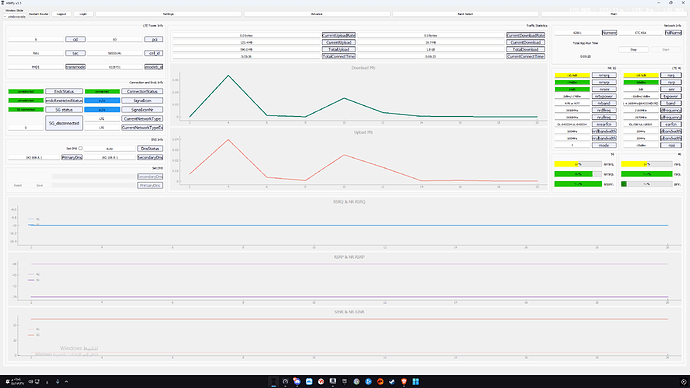Click the FullName button in Network Info
The height and width of the screenshot is (388, 690).
[673, 33]
